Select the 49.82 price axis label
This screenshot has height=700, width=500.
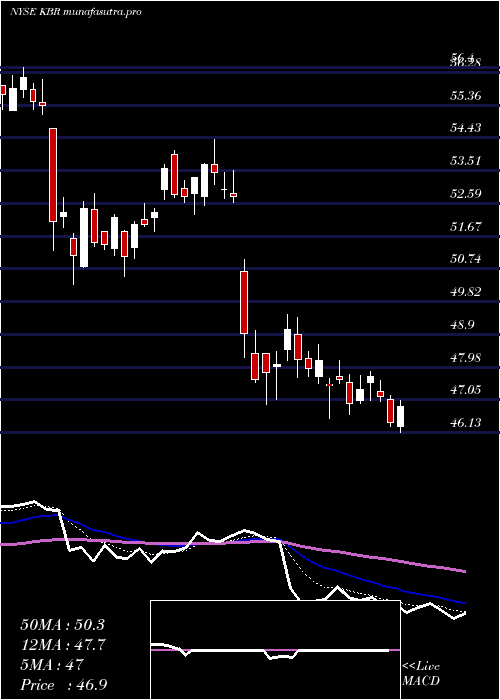(x=465, y=292)
